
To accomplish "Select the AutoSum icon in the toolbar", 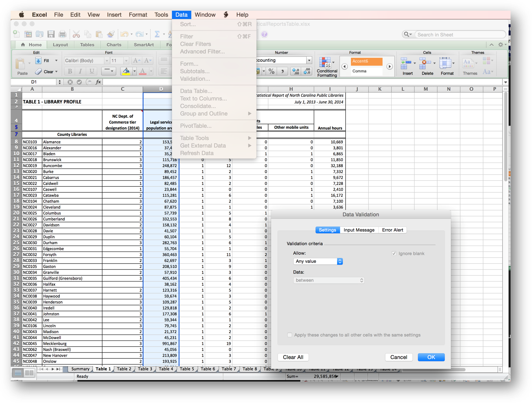I will click(x=158, y=34).
